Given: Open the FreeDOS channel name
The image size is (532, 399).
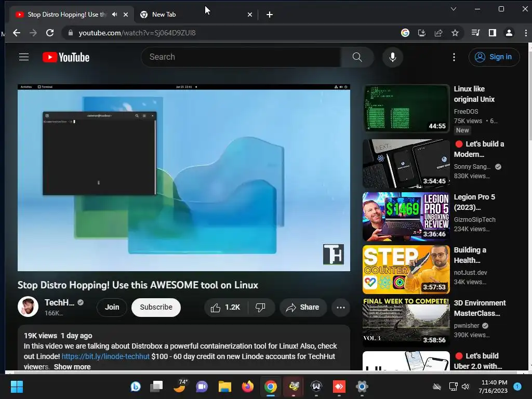Looking at the screenshot, I should [466, 112].
